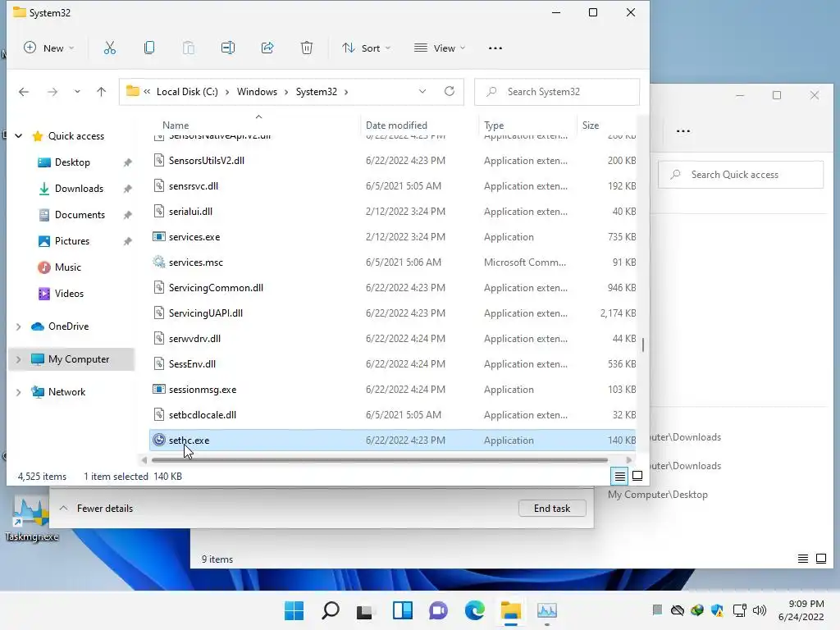
Task: Click the Cut scissors icon in toolbar
Action: coord(110,48)
